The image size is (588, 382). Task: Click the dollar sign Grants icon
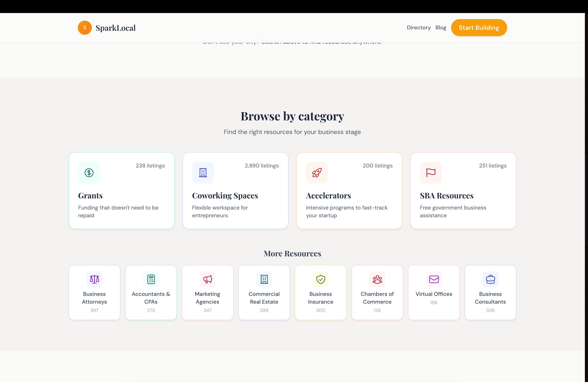pos(89,173)
